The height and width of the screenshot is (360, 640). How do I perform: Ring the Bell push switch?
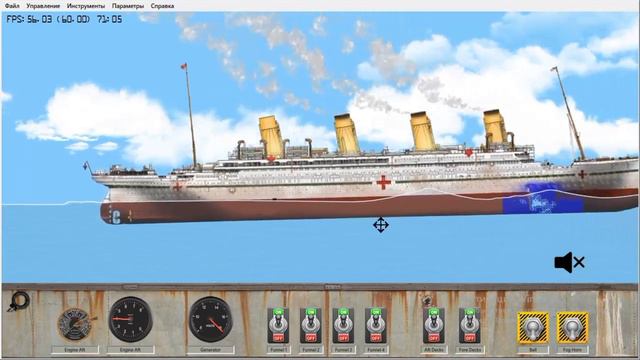[x=533, y=328]
